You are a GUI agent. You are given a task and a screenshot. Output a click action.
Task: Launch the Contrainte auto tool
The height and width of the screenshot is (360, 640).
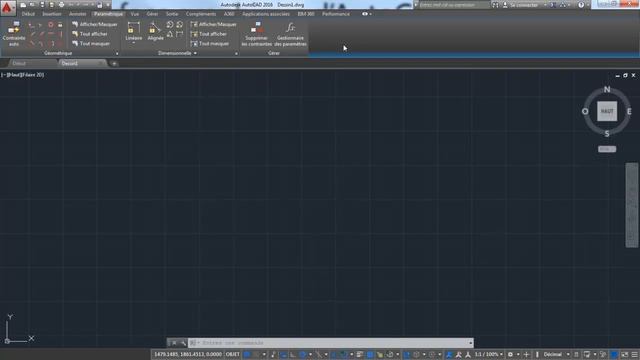click(14, 33)
